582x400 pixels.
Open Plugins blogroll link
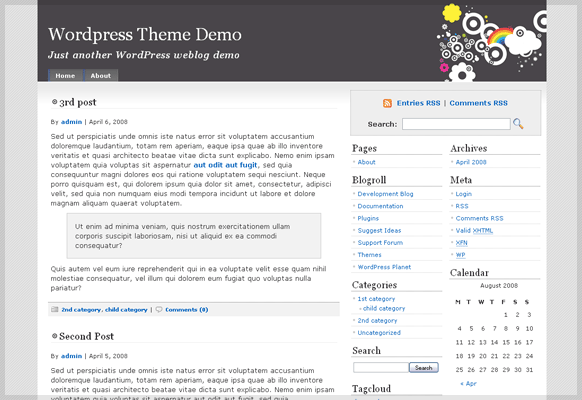click(x=368, y=218)
